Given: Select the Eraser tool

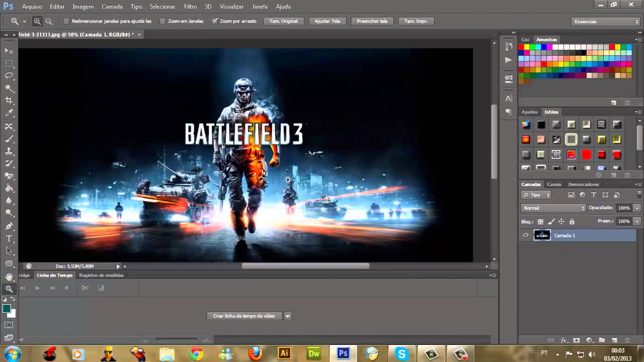Looking at the screenshot, I should point(9,176).
